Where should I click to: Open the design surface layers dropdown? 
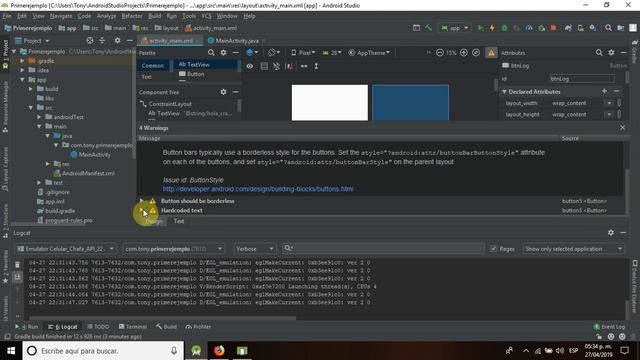point(252,53)
